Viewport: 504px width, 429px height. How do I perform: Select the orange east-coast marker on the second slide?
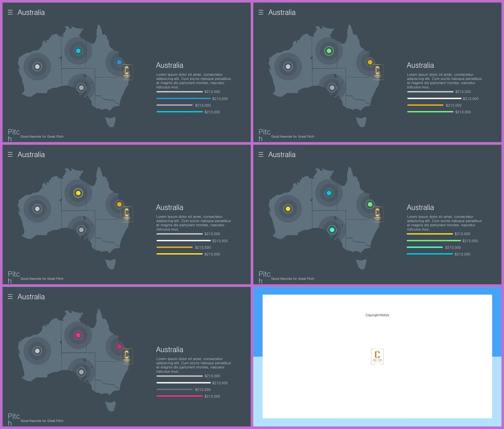(x=370, y=62)
